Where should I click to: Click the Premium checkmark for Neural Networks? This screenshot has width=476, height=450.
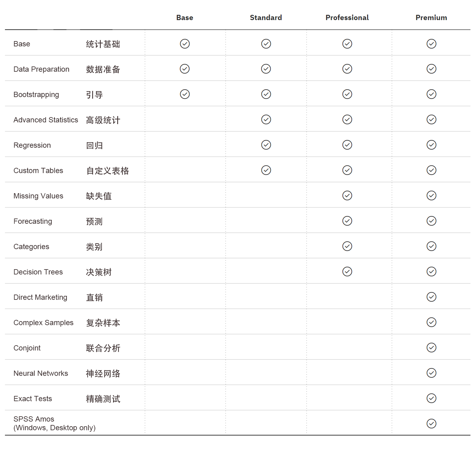pos(431,373)
